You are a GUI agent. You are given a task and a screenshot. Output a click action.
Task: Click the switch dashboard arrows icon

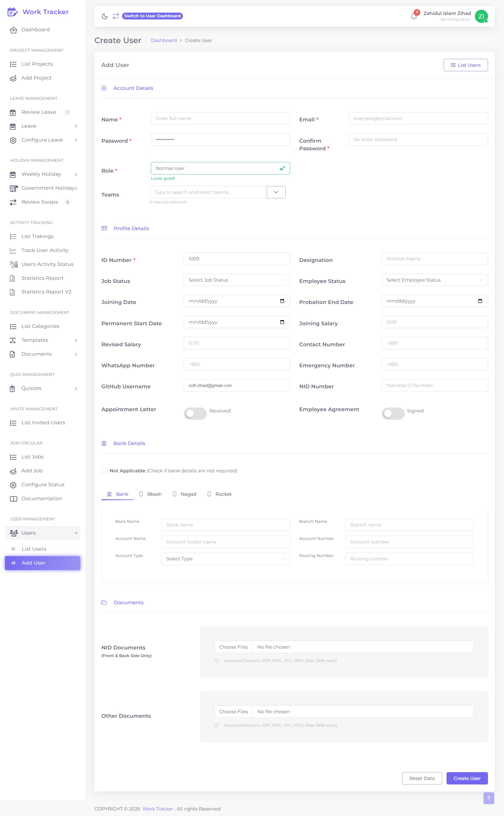coord(116,16)
